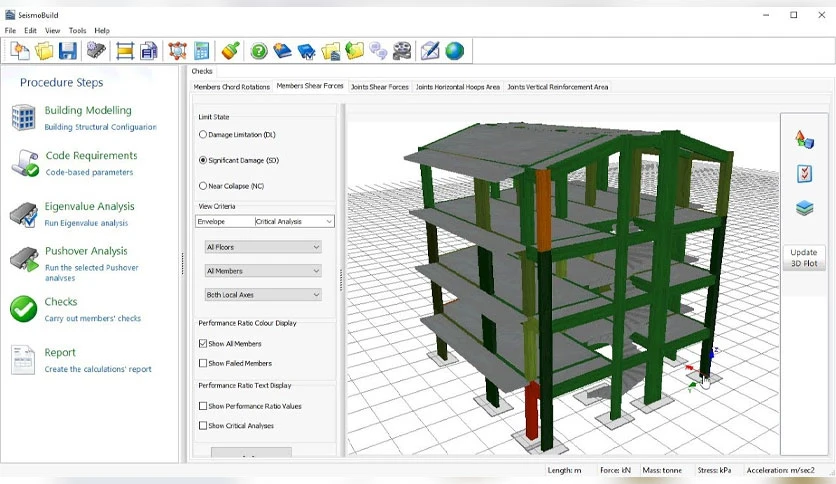
Task: Click the Code Requirements scroll icon
Action: (x=25, y=163)
